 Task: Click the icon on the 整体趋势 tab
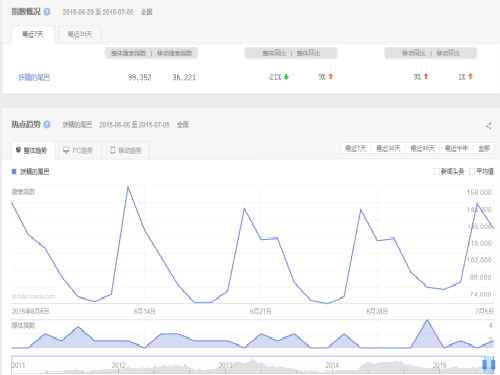pyautogui.click(x=19, y=150)
